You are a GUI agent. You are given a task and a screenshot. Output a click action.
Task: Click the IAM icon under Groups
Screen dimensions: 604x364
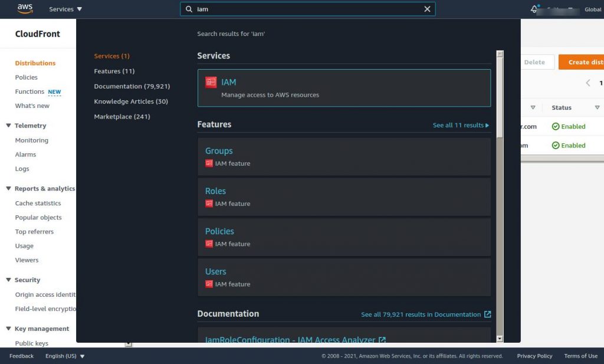pos(209,163)
